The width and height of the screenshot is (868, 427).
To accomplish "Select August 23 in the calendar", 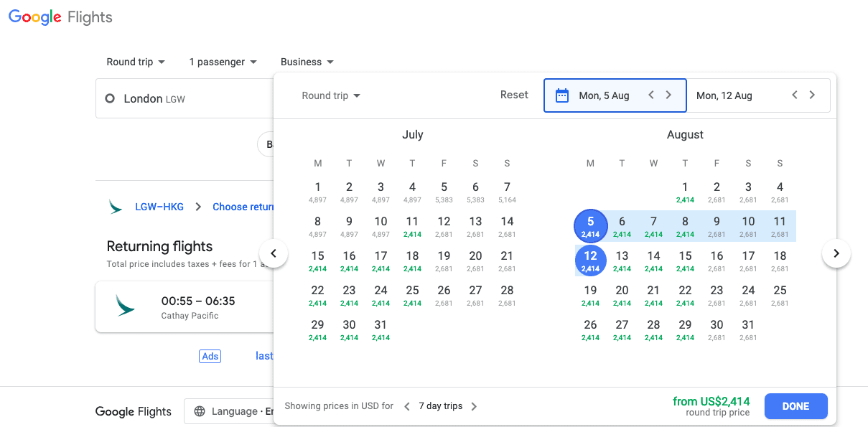I will pos(717,295).
